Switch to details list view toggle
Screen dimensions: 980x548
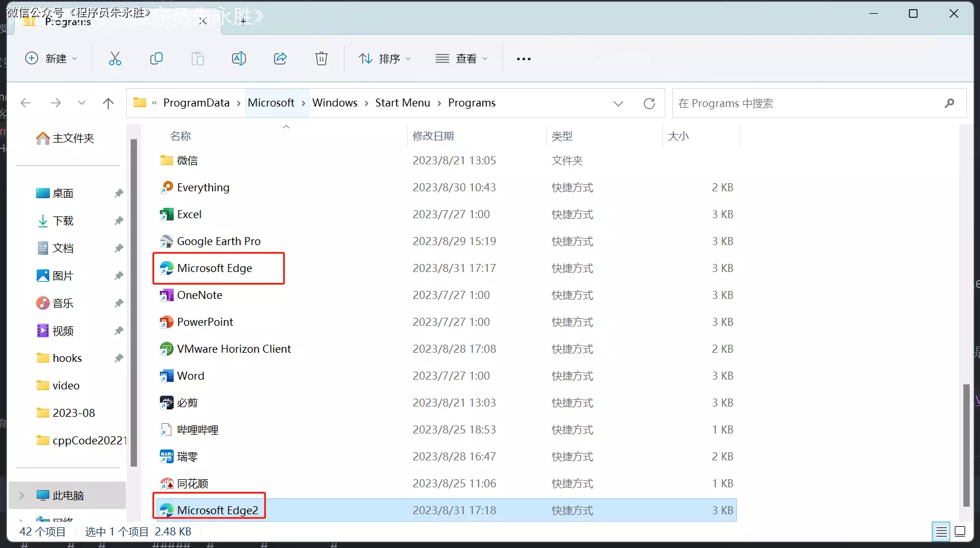click(x=941, y=531)
